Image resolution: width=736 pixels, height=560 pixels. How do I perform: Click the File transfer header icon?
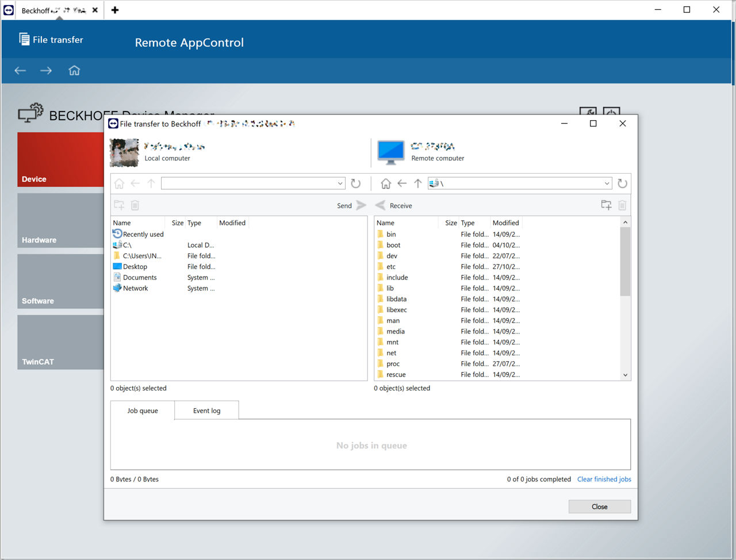(x=24, y=39)
